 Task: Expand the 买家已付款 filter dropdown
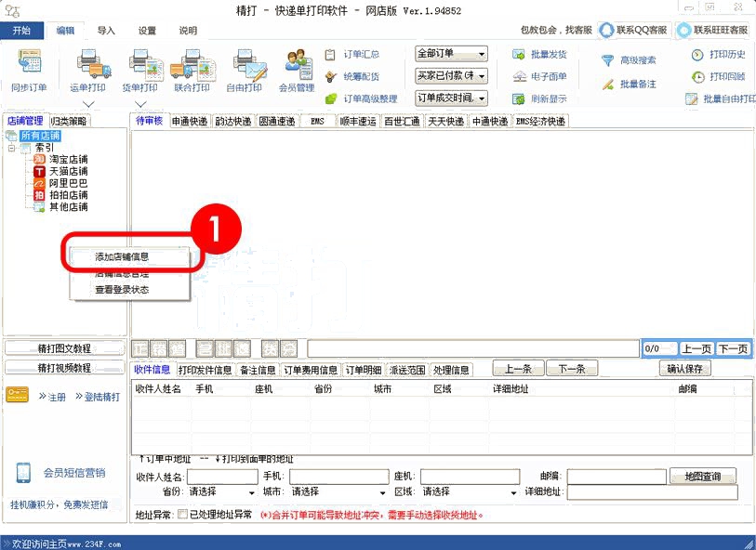[450, 75]
